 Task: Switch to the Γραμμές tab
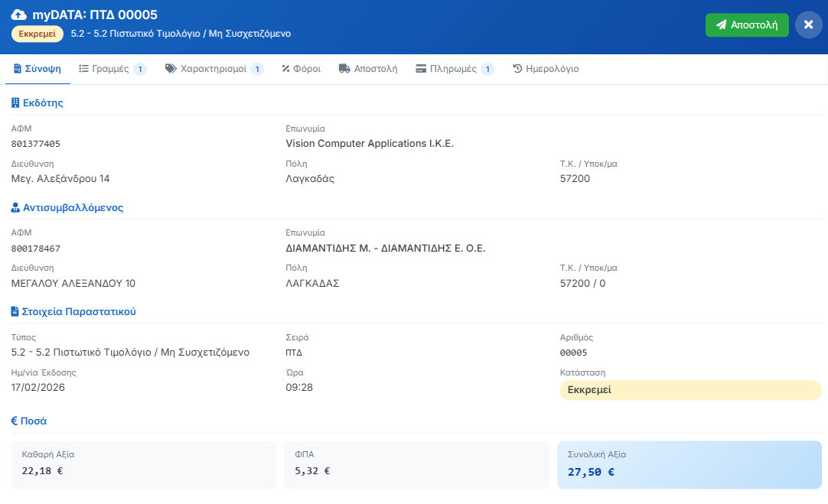[x=111, y=69]
